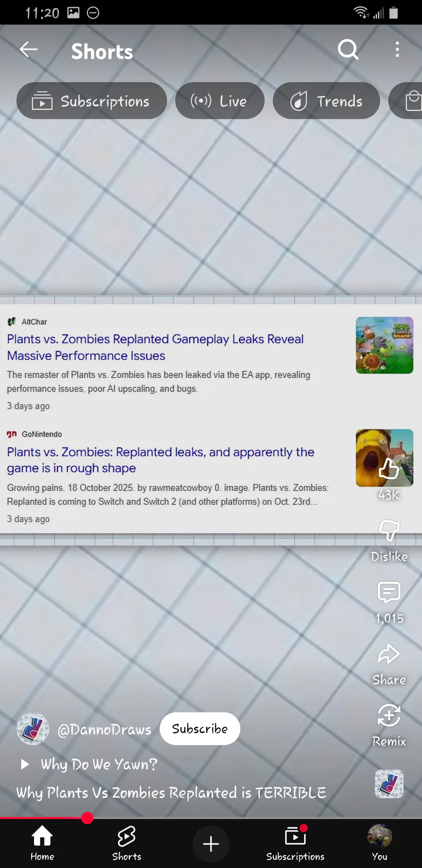Viewport: 422px width, 868px height.
Task: Tap the Remix icon
Action: coord(389,716)
